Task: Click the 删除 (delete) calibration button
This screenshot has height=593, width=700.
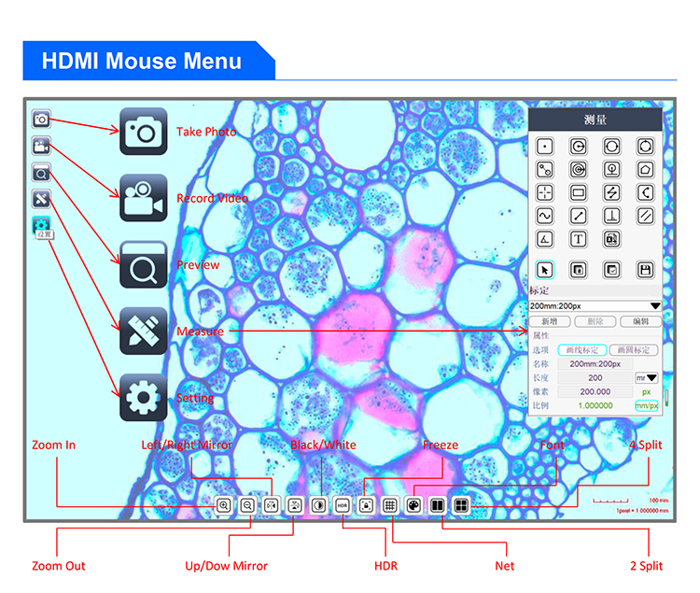Action: (595, 321)
